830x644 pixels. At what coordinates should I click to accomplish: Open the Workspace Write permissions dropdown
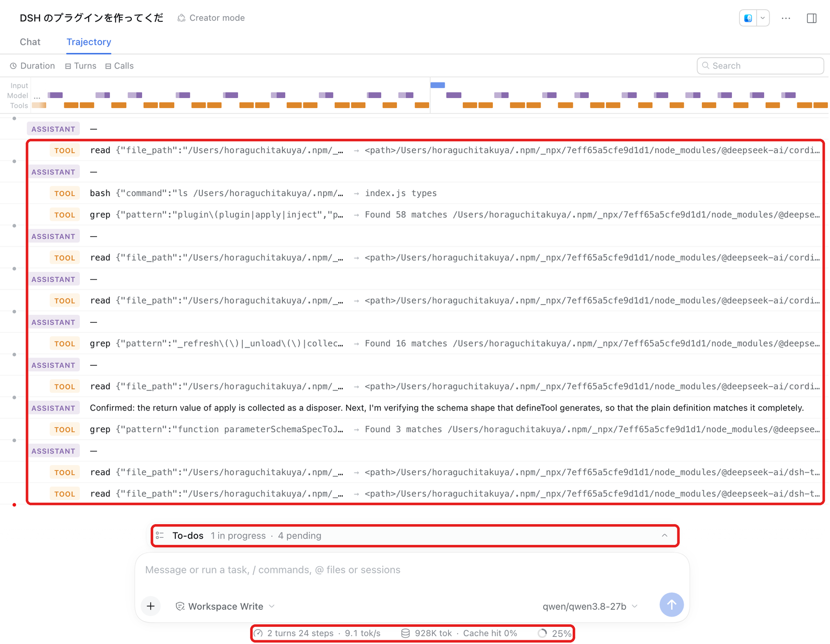(x=225, y=606)
